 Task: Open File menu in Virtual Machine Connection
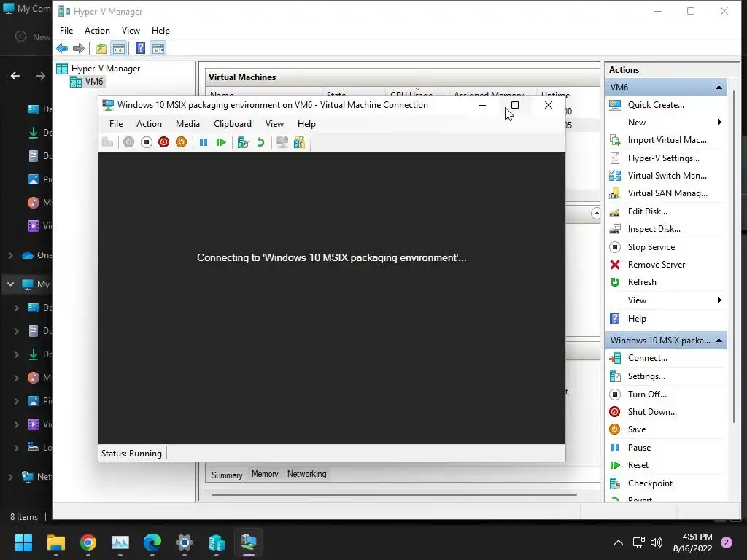[x=116, y=124]
